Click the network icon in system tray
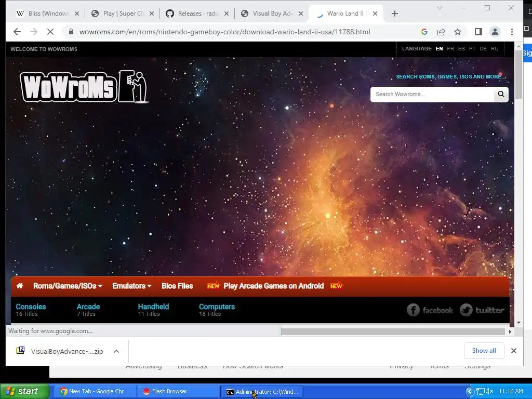 tap(481, 392)
